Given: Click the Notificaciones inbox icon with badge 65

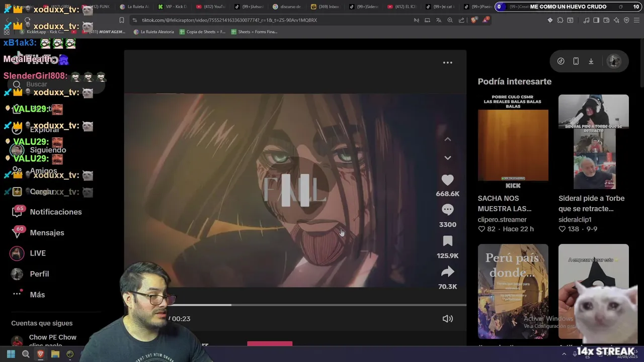Looking at the screenshot, I should pyautogui.click(x=17, y=212).
